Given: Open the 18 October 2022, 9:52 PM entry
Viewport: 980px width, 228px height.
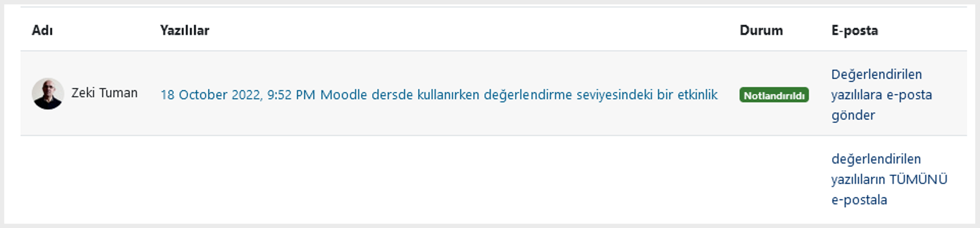Looking at the screenshot, I should [238, 95].
